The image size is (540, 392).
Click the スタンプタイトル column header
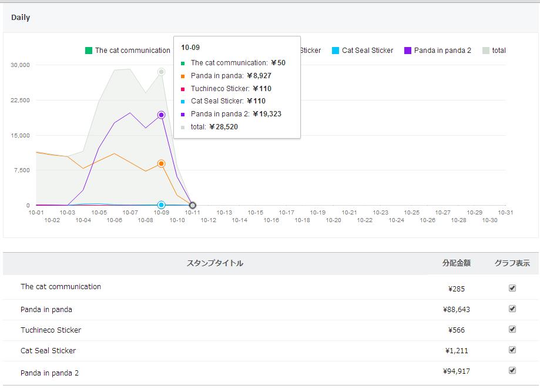coord(214,263)
